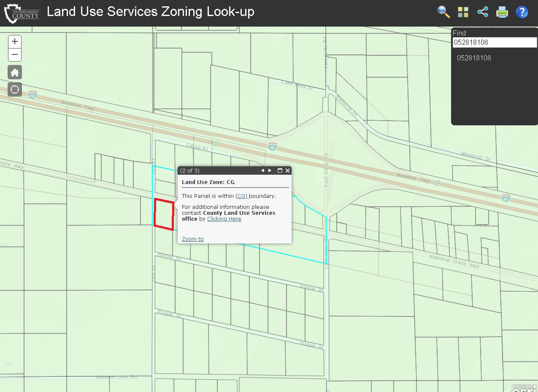Go to previous popup feature arrow

click(262, 170)
